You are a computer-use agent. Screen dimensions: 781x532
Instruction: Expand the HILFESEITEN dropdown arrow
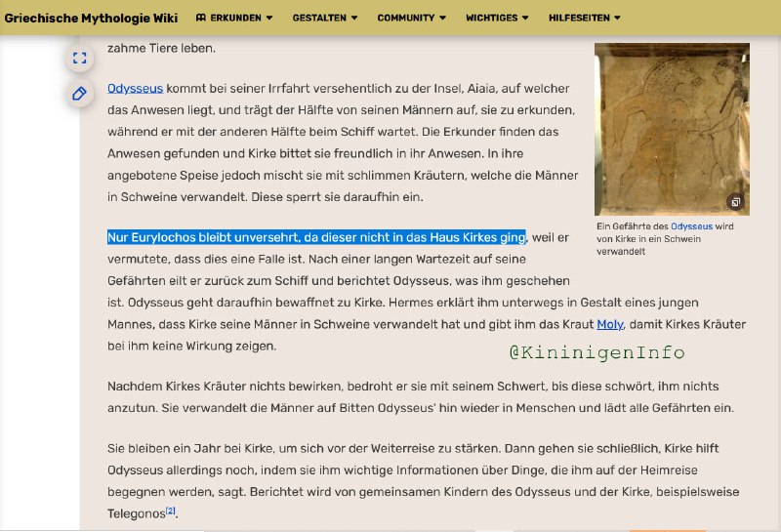(x=617, y=18)
